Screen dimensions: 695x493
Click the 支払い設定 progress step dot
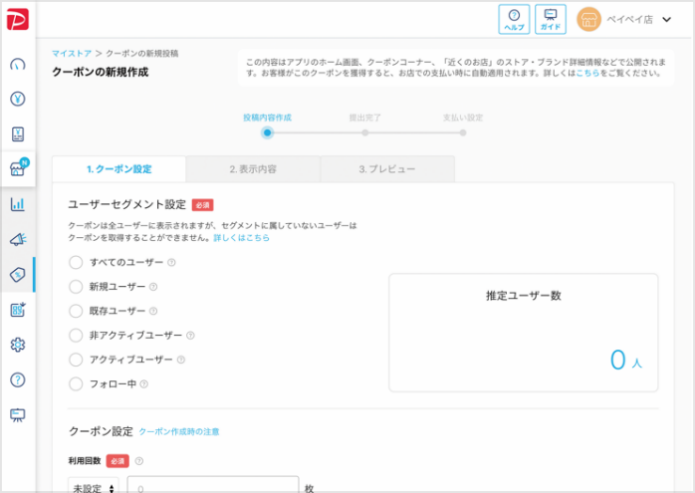[x=463, y=133]
